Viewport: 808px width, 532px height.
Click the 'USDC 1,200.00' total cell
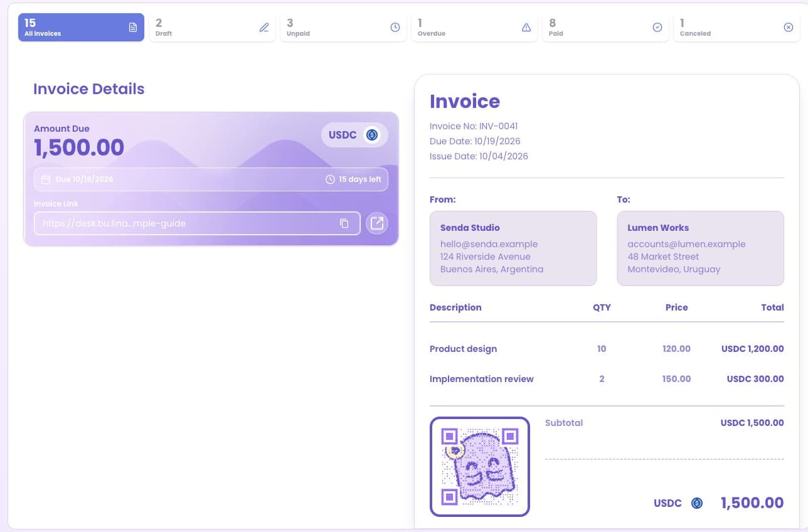(752, 349)
